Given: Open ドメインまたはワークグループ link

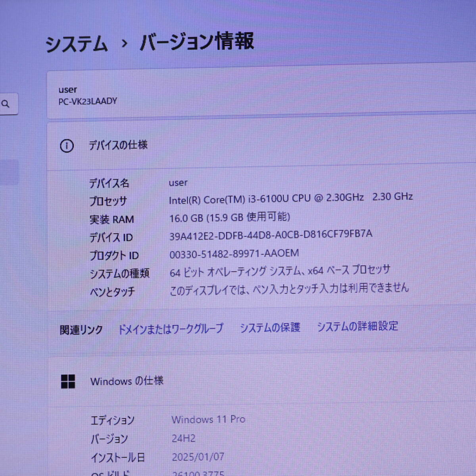Looking at the screenshot, I should coord(171,328).
